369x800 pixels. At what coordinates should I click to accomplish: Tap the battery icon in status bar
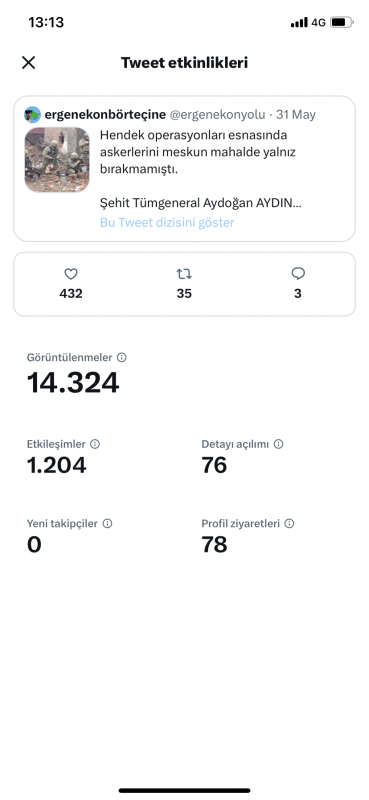(x=341, y=22)
